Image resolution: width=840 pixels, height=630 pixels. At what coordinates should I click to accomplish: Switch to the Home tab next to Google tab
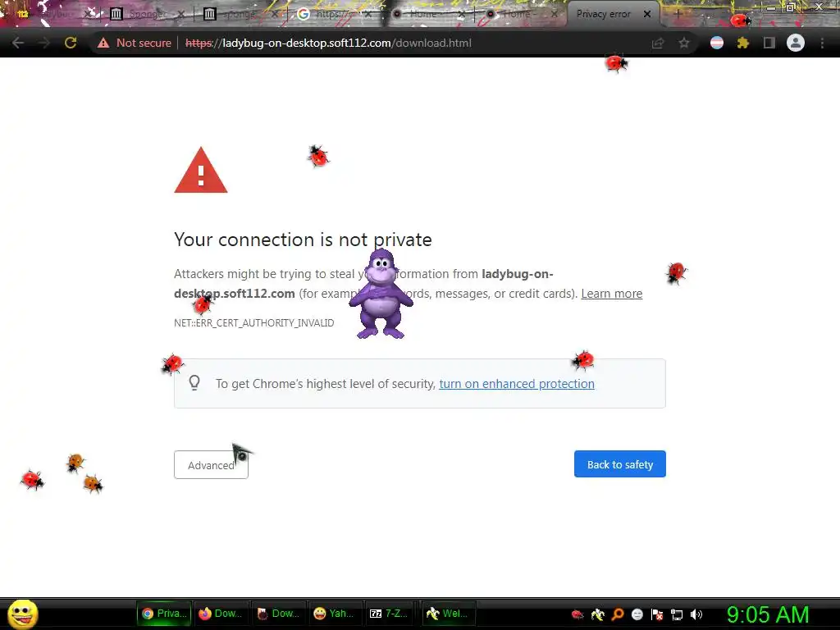[x=427, y=14]
